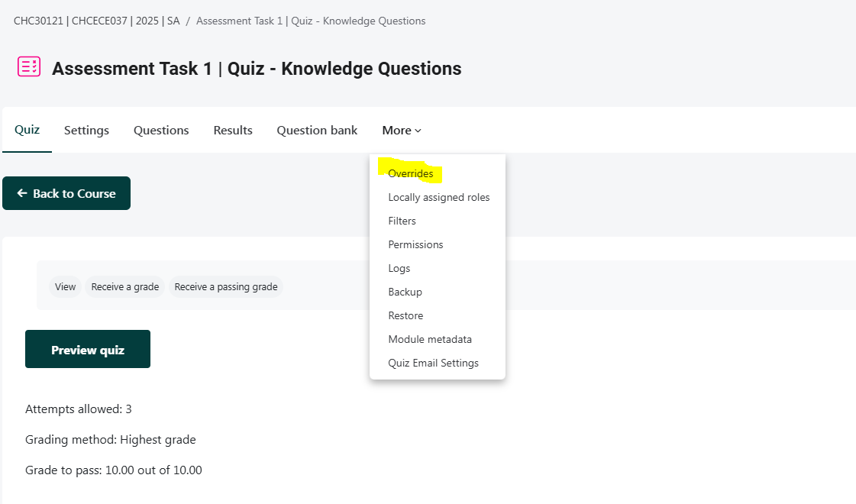
Task: Click the quiz activity icon beside title
Action: pyautogui.click(x=29, y=67)
